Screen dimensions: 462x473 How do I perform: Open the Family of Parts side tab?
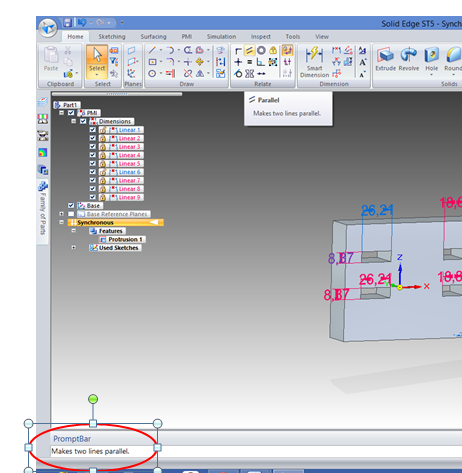pyautogui.click(x=43, y=211)
